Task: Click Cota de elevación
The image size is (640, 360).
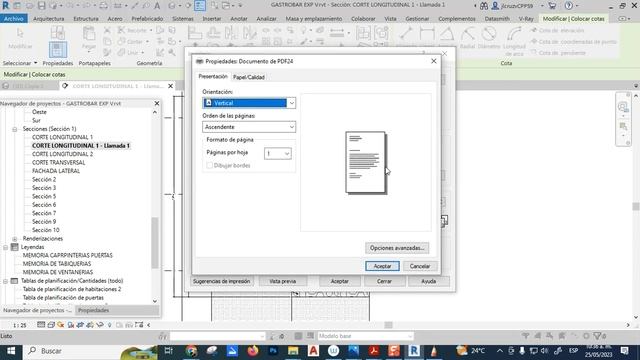Action: (x=557, y=31)
